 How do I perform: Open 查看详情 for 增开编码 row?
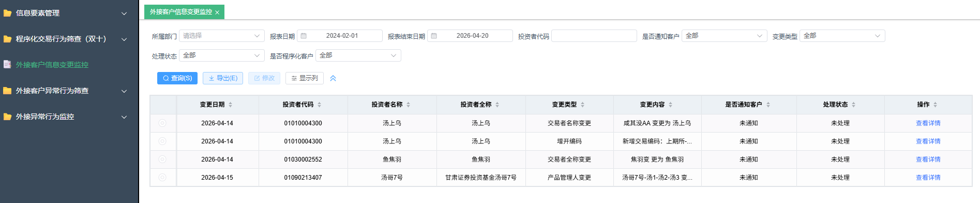click(x=928, y=141)
